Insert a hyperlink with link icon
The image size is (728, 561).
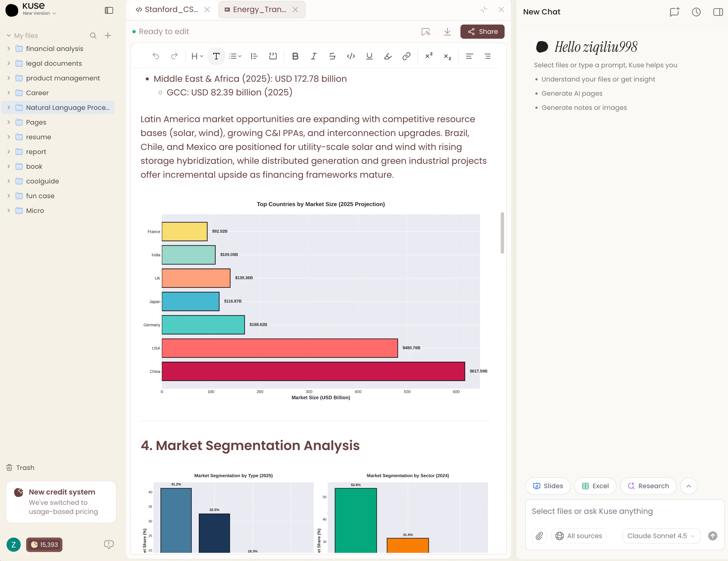[x=406, y=56]
